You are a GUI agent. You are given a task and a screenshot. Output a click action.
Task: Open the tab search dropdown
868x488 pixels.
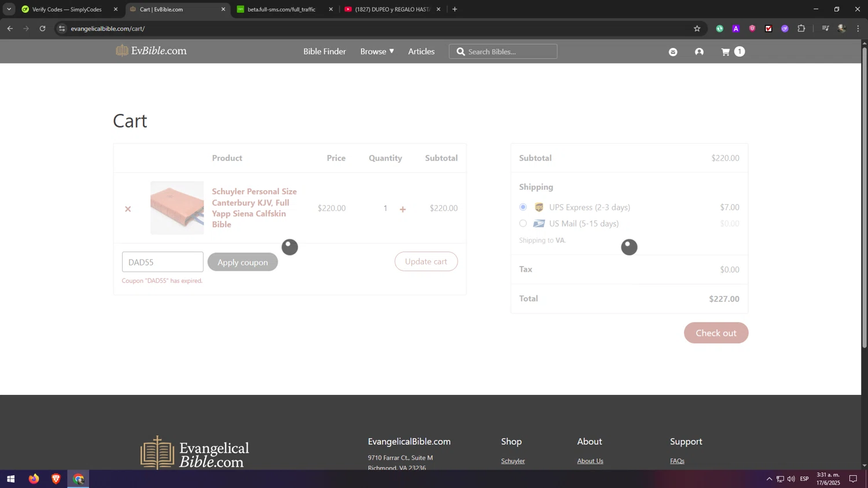(x=9, y=9)
